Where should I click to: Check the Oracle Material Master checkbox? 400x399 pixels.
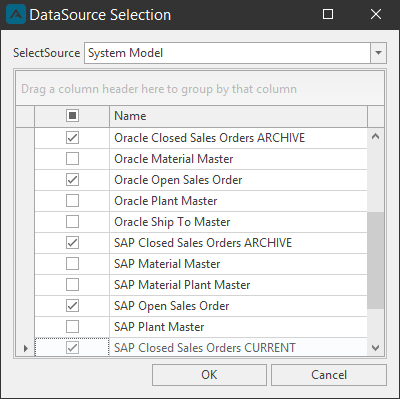click(x=72, y=159)
